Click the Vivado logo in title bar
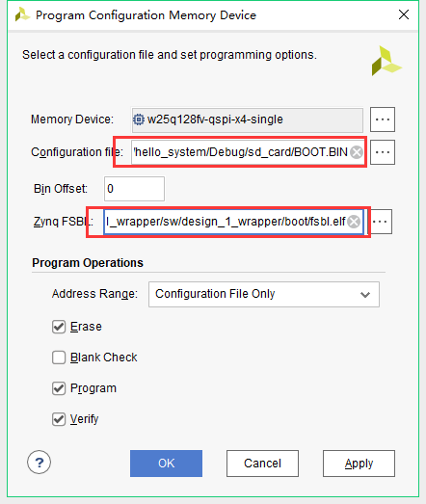Screen dimensions: 426x504 [22, 15]
